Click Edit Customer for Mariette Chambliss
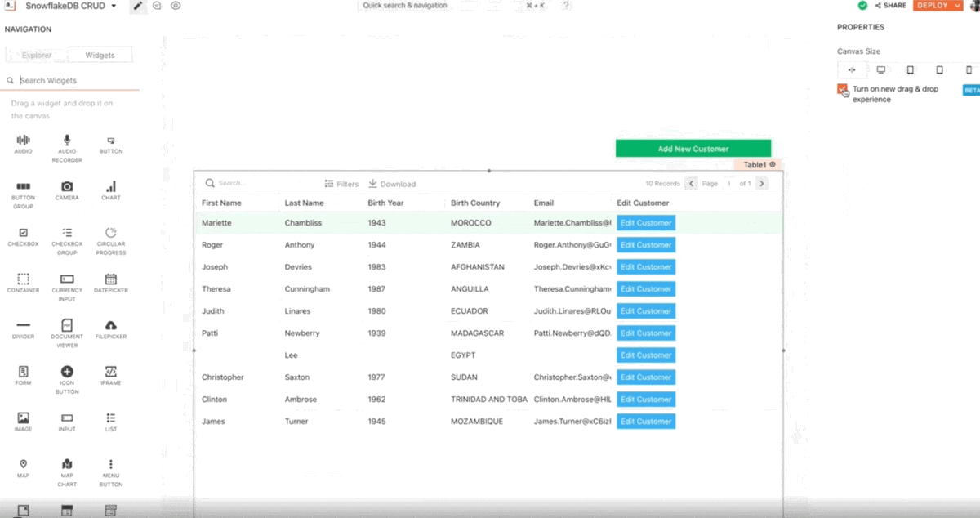The image size is (980, 518). point(645,223)
